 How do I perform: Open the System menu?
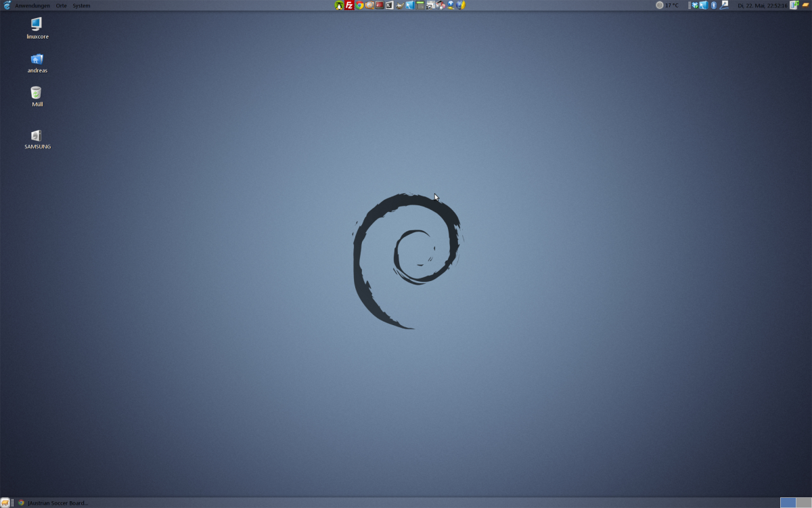coord(81,5)
